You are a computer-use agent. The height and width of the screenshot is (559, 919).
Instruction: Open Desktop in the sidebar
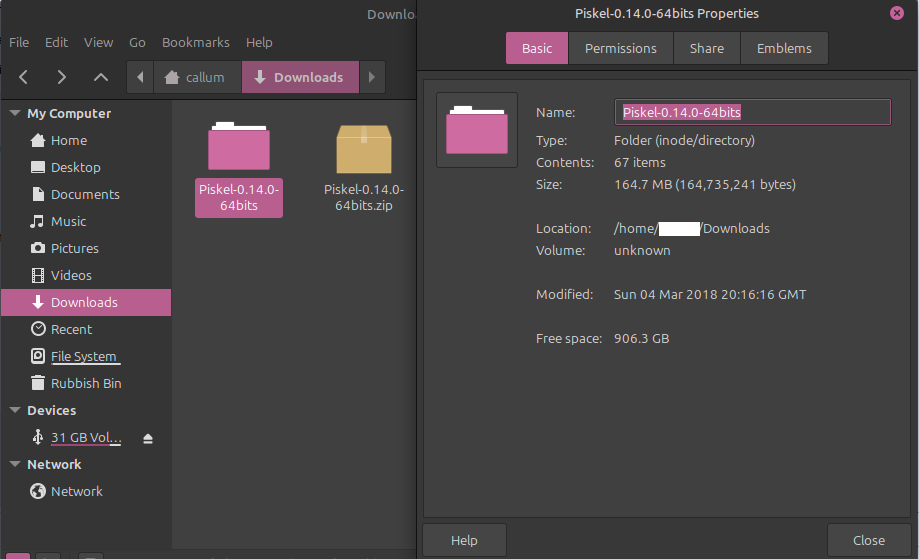pos(86,168)
